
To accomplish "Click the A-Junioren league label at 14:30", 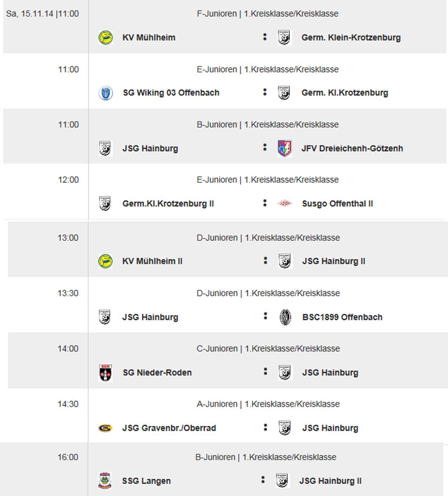I will pyautogui.click(x=268, y=404).
